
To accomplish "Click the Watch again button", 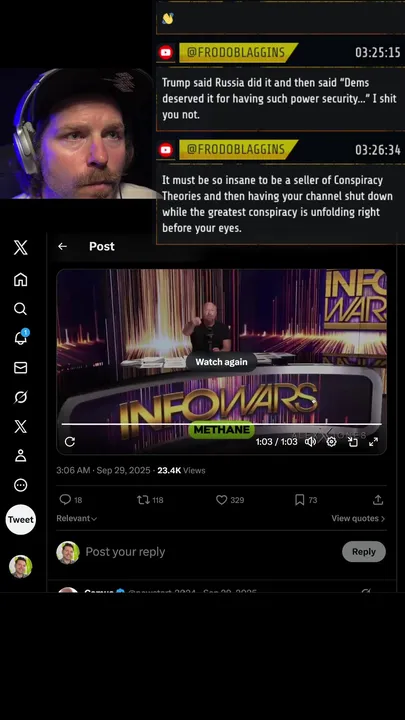I will point(221,362).
